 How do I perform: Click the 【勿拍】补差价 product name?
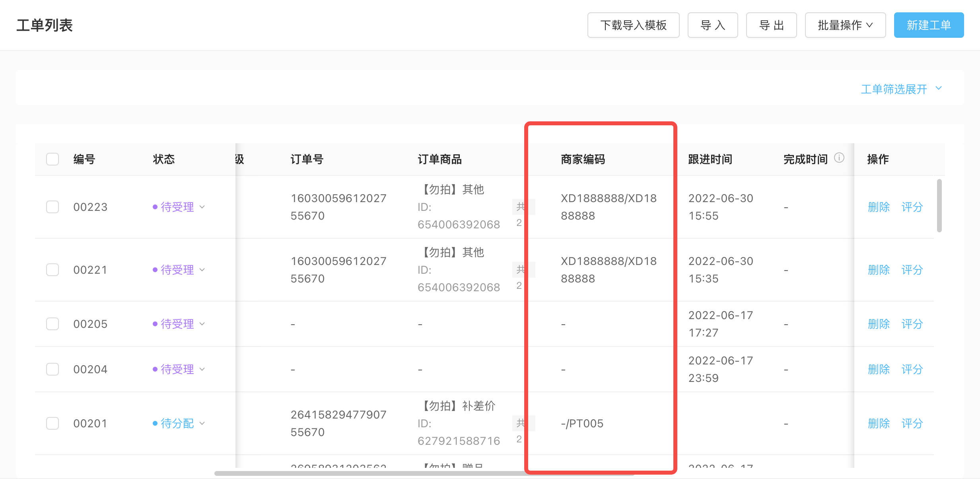point(457,406)
